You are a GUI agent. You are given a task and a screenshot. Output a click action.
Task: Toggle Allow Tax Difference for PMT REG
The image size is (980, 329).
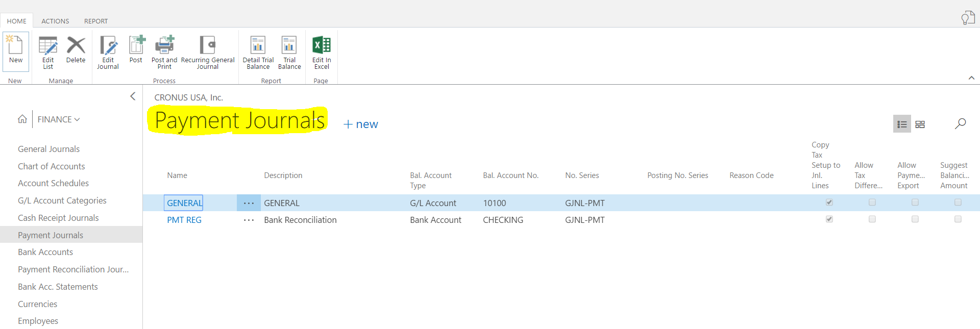pyautogui.click(x=872, y=219)
